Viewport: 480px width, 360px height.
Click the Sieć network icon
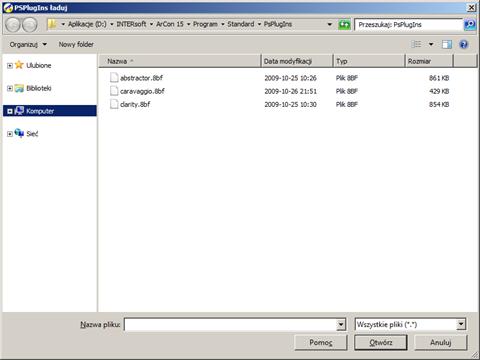[19, 133]
